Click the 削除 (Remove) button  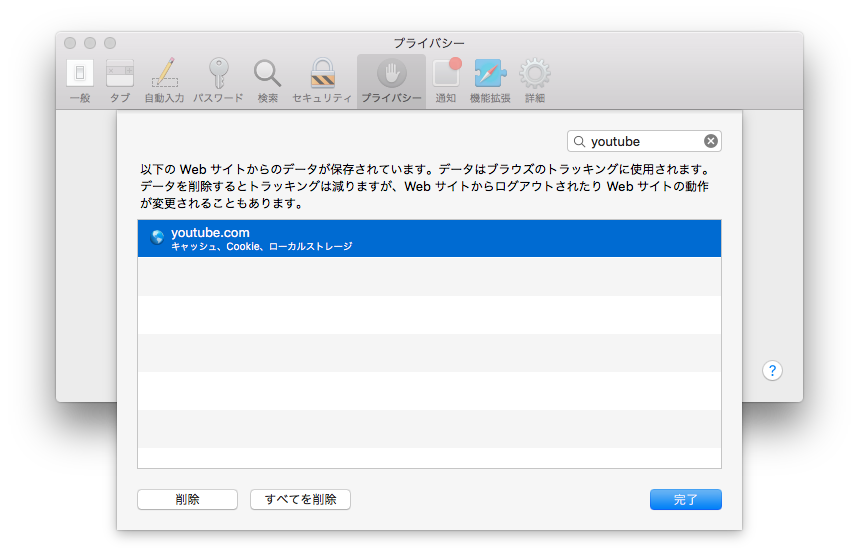click(187, 500)
